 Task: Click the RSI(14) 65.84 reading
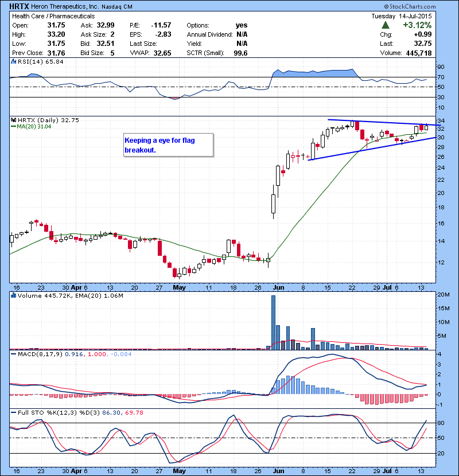(40, 61)
